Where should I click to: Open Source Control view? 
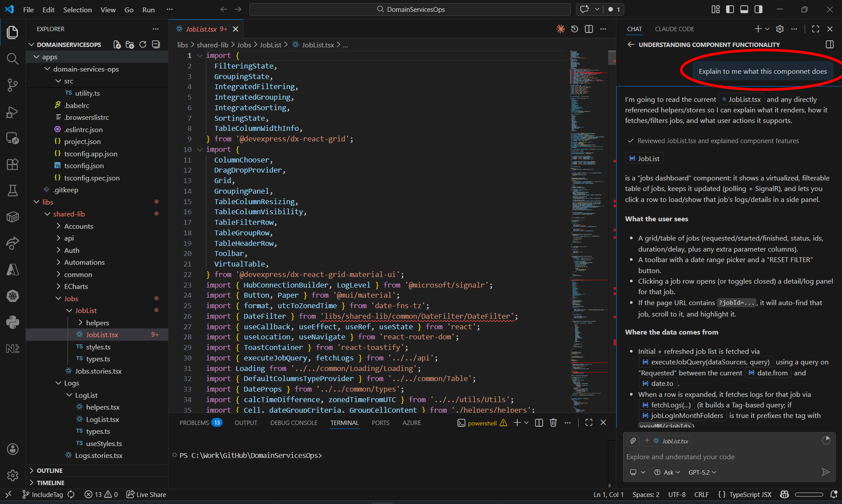(13, 85)
